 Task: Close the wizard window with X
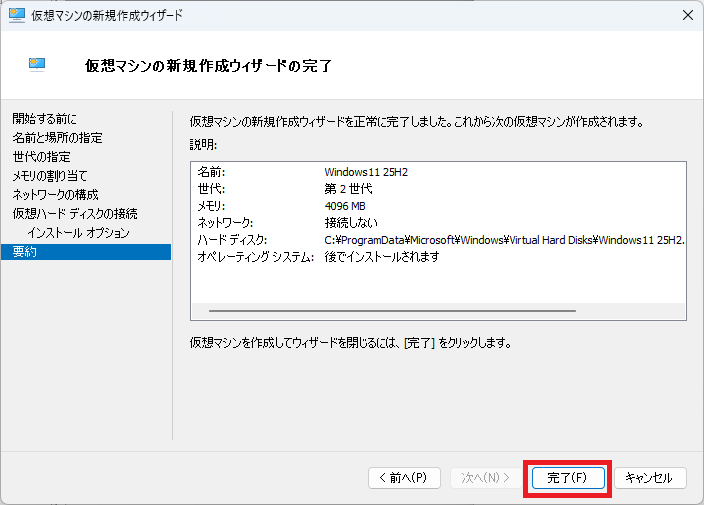click(687, 15)
